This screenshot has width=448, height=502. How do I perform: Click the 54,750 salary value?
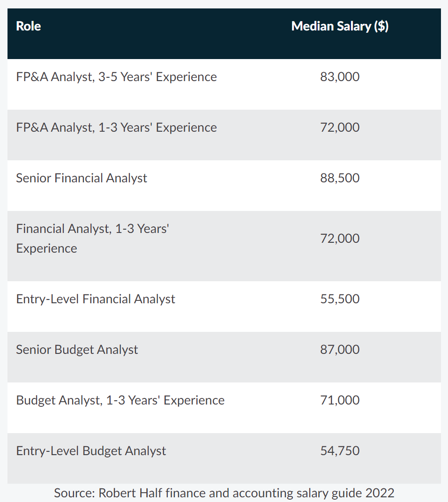point(340,451)
